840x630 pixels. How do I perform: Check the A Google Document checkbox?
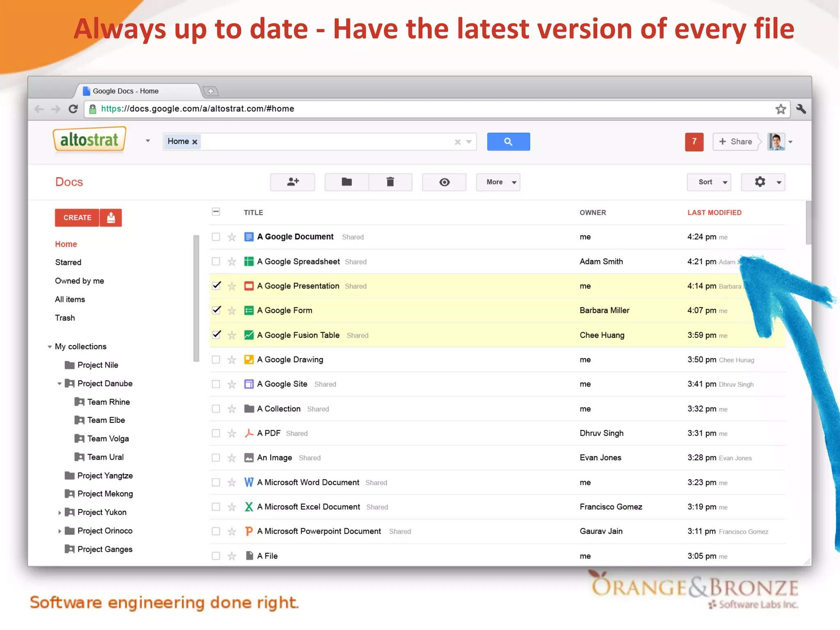pos(216,237)
